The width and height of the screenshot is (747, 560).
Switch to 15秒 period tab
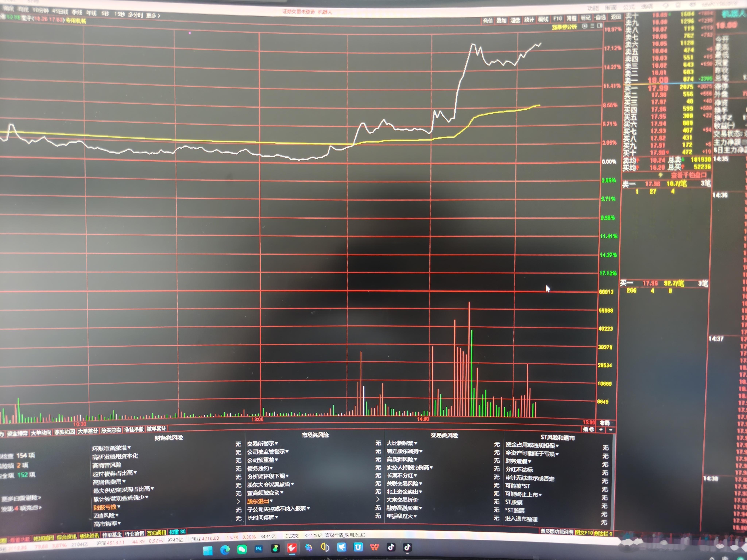pyautogui.click(x=120, y=14)
